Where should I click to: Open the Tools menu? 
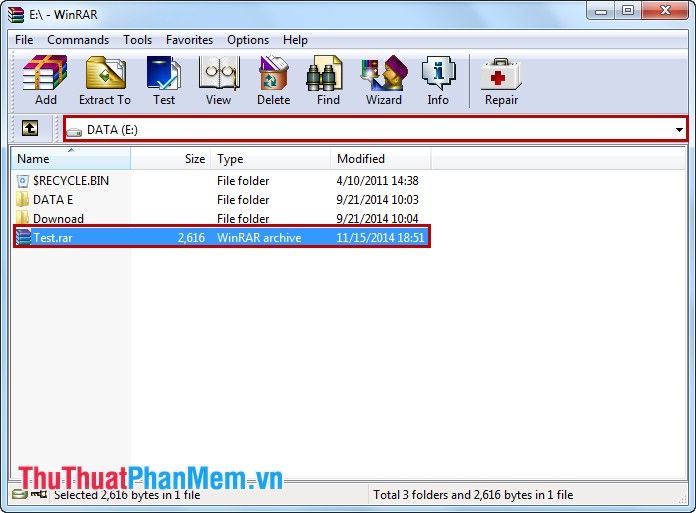click(x=138, y=40)
